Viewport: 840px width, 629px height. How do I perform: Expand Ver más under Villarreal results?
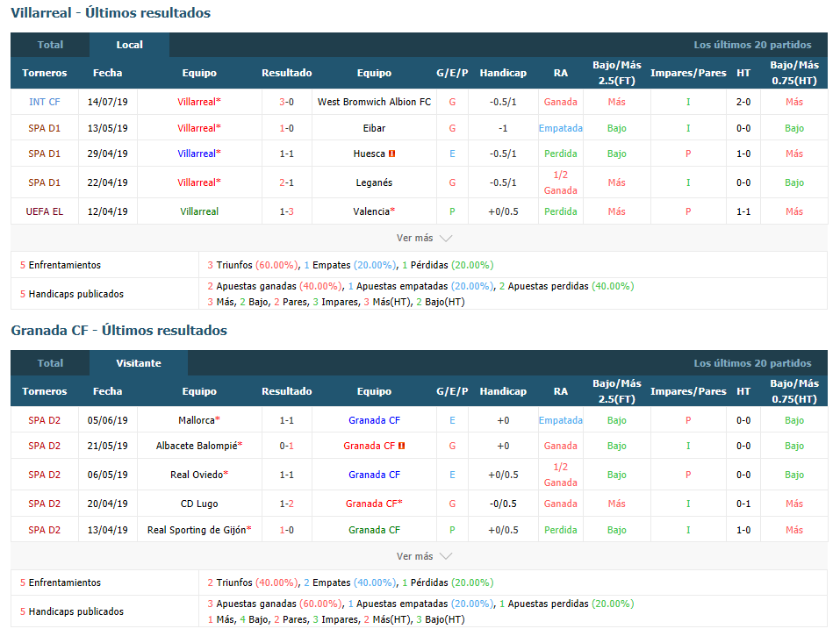click(424, 239)
